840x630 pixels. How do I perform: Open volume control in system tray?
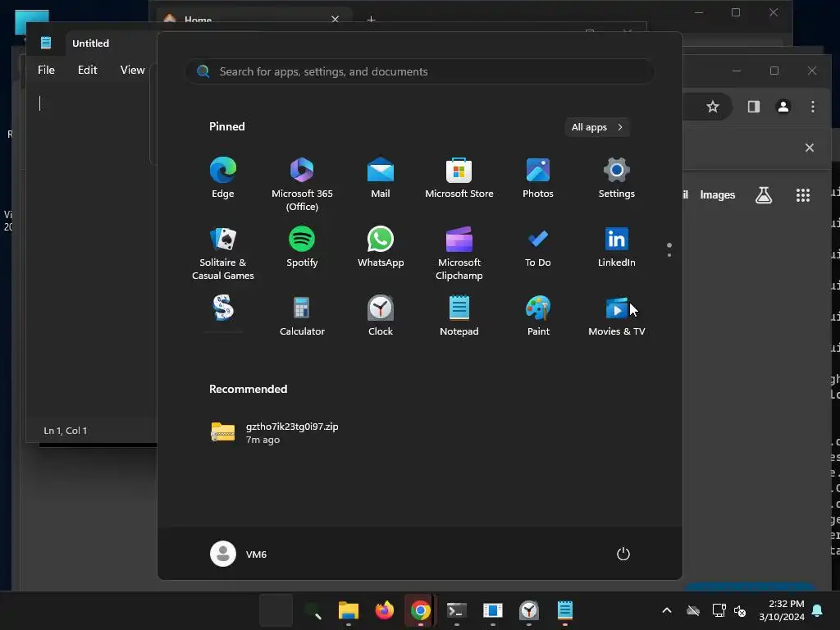click(740, 610)
